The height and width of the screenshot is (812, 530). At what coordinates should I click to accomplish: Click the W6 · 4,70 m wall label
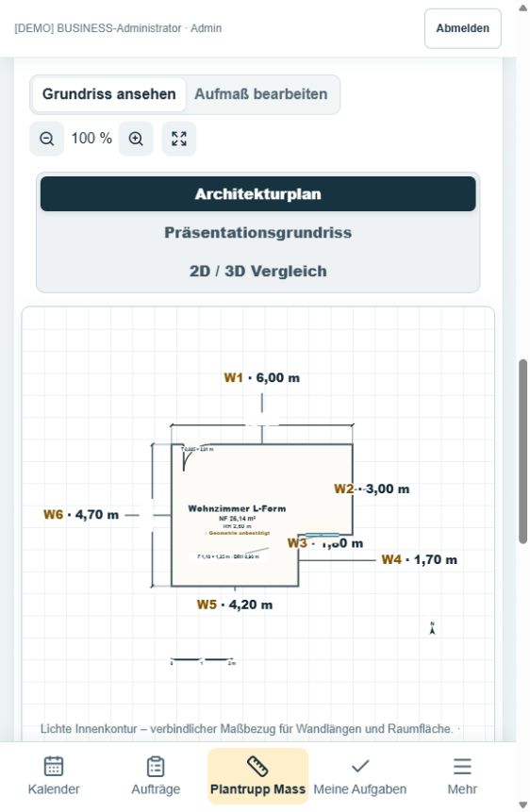tap(81, 515)
